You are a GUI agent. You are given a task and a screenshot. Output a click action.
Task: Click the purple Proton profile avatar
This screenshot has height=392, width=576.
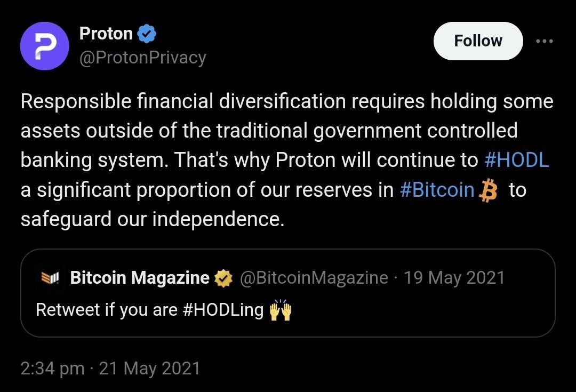[x=45, y=46]
